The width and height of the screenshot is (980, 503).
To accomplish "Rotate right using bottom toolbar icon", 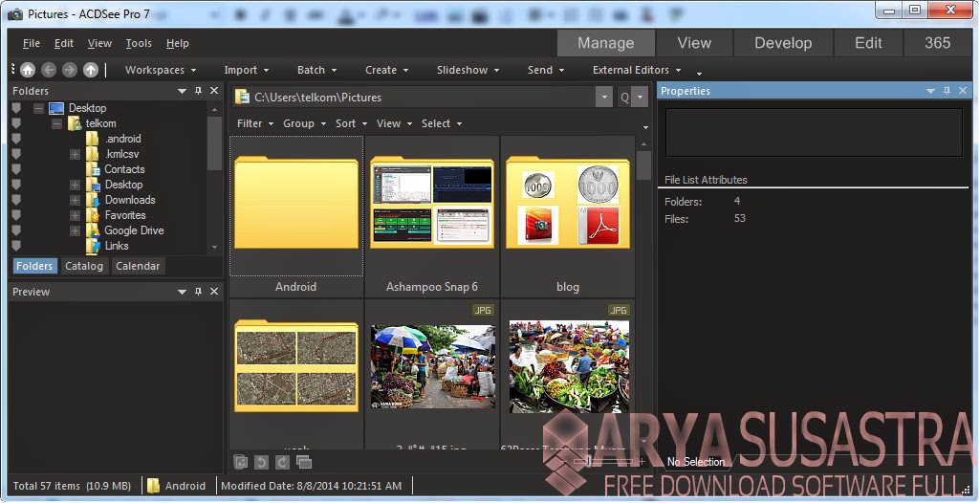I will click(x=282, y=463).
